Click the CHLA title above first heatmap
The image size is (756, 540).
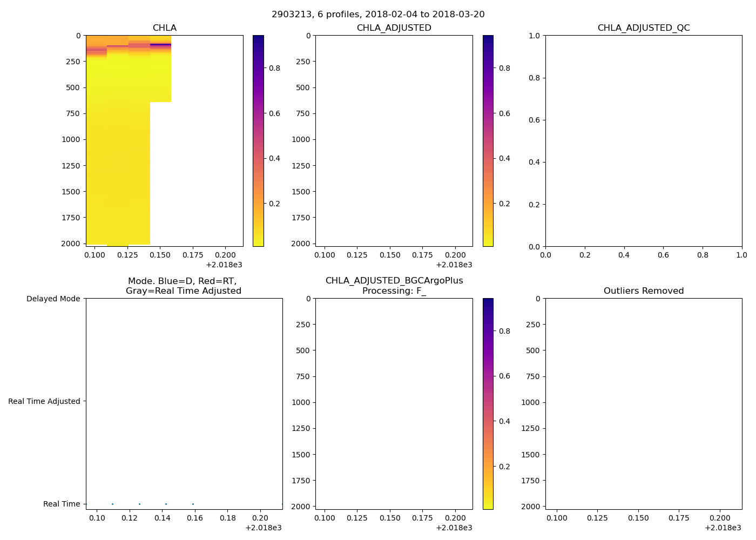[164, 28]
